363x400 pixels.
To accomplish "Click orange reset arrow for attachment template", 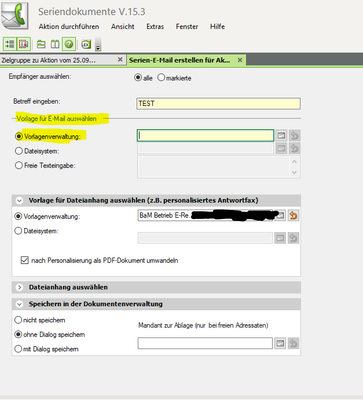I will (x=293, y=215).
